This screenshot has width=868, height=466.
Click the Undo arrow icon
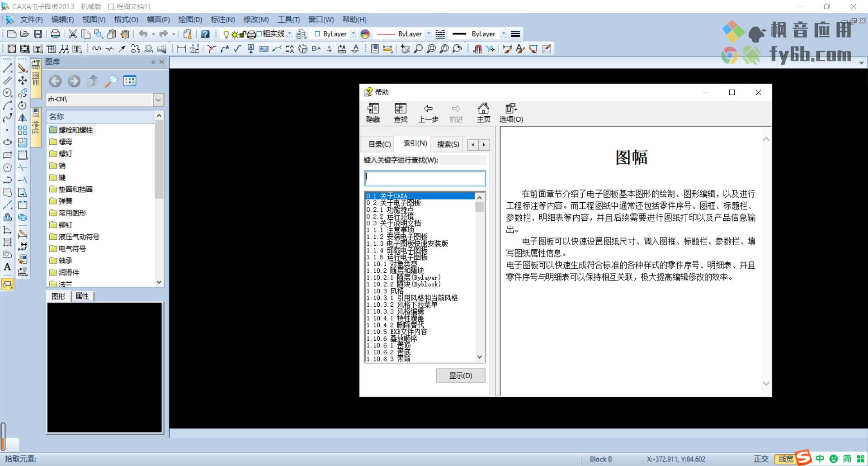143,34
